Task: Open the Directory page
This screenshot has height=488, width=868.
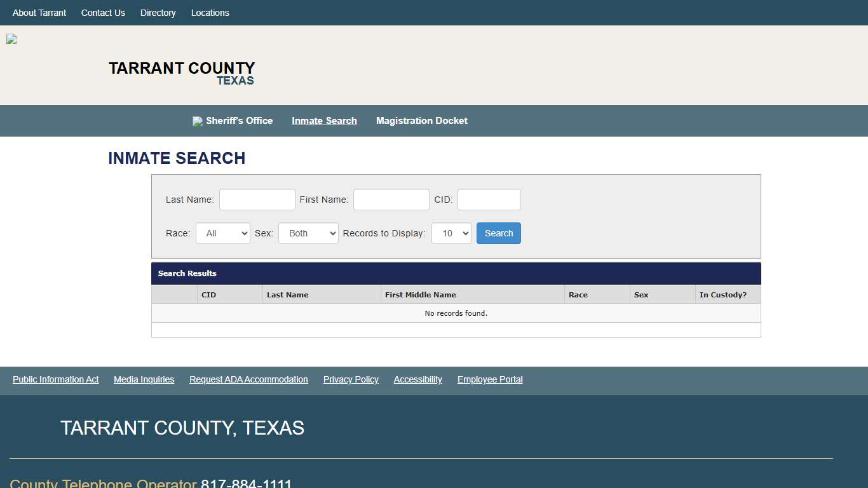Action: (x=158, y=13)
